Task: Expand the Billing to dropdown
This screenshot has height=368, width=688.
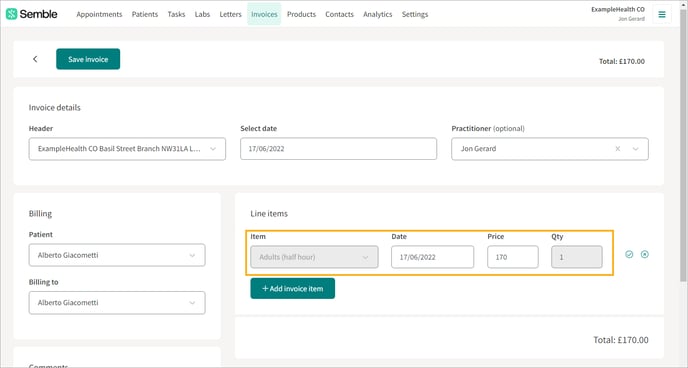Action: point(117,303)
